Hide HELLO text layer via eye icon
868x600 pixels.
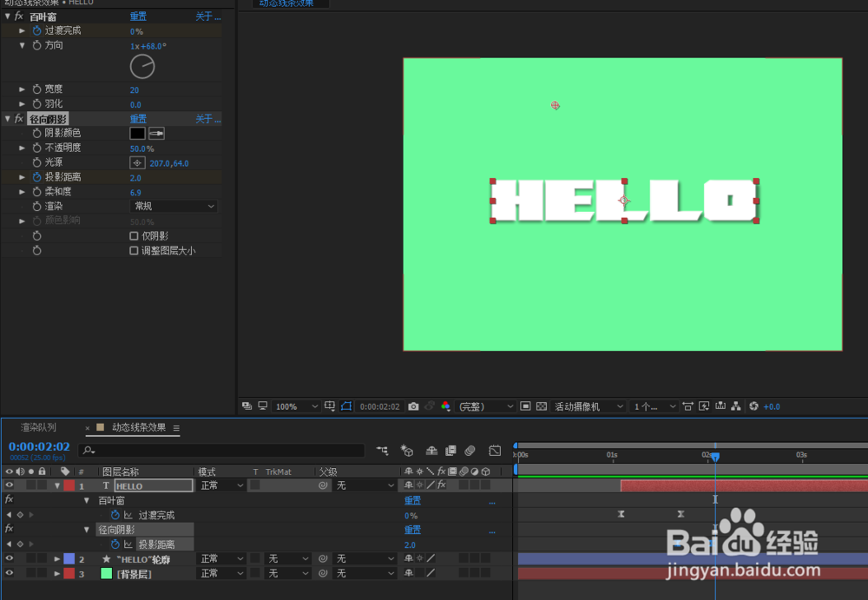coord(10,485)
